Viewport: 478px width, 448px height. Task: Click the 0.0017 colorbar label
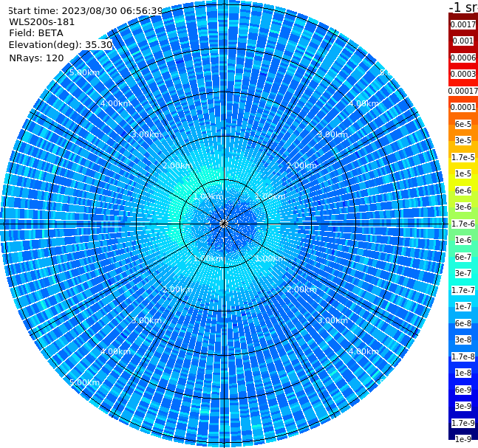(x=463, y=24)
